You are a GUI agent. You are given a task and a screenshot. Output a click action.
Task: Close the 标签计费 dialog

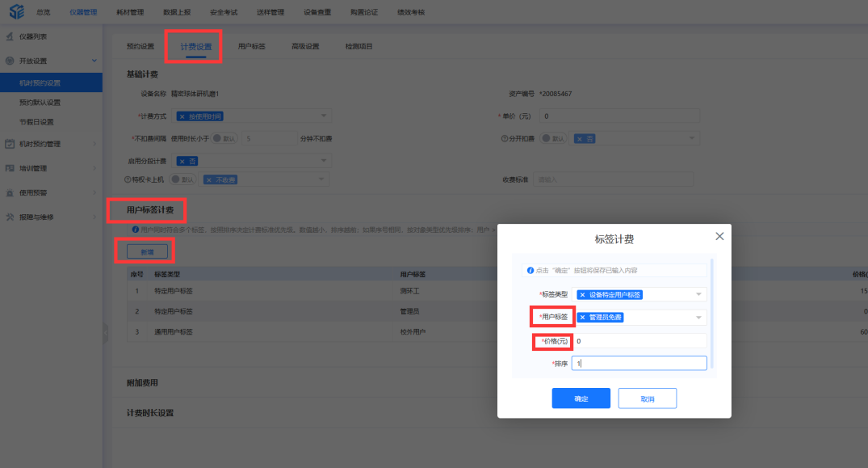719,236
